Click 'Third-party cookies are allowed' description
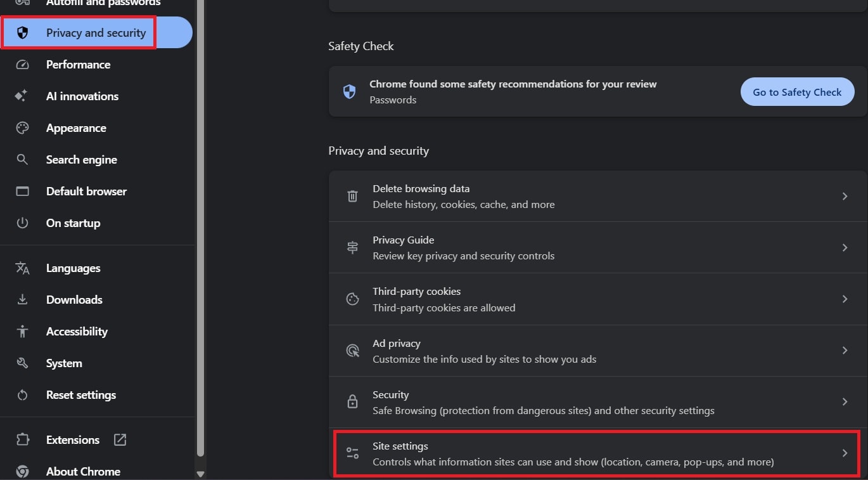Image resolution: width=868 pixels, height=480 pixels. (444, 308)
